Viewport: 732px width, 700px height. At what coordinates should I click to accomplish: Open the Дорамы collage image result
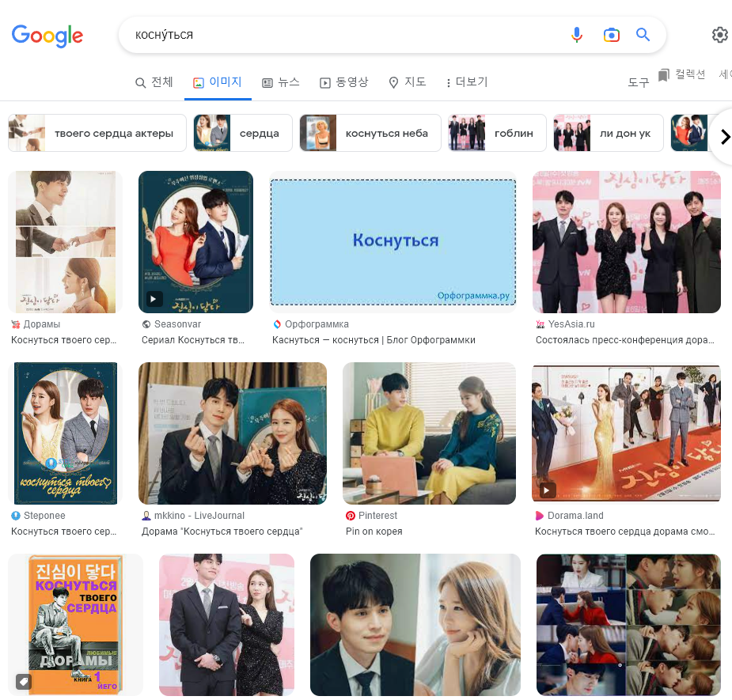tap(66, 242)
